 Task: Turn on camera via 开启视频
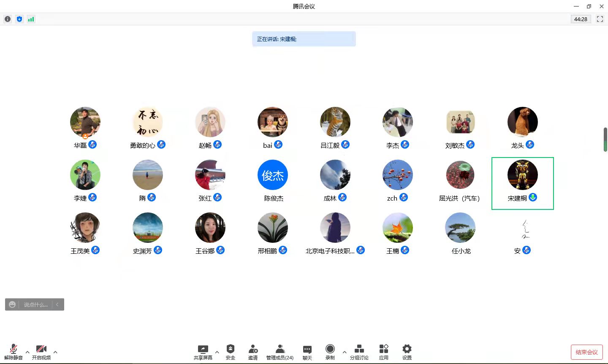[41, 349]
